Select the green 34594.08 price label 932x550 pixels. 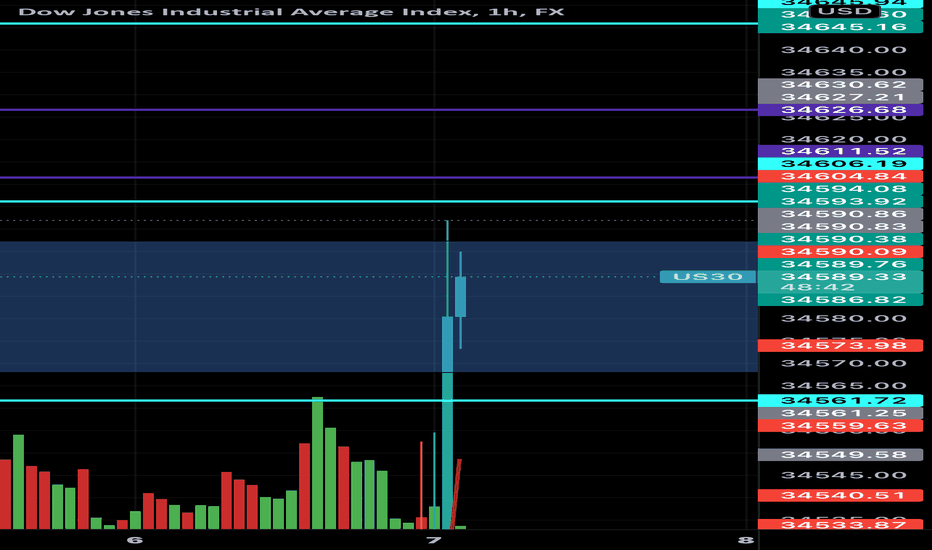point(841,189)
